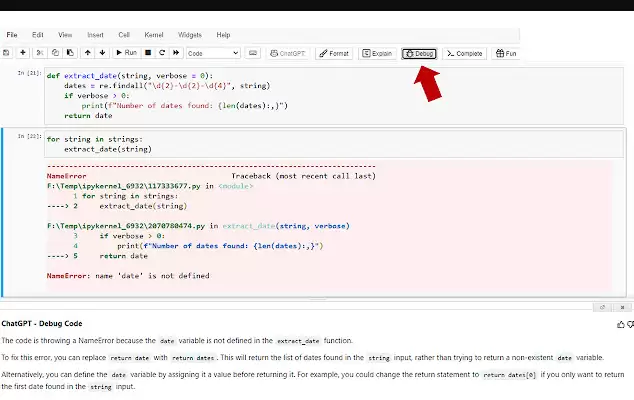Open the Kernel menu

(154, 35)
